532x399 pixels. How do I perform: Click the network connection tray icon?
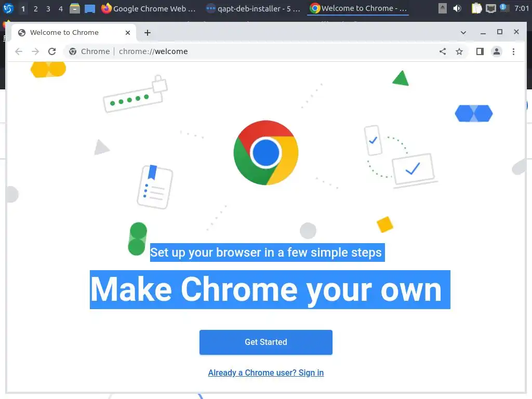click(490, 8)
